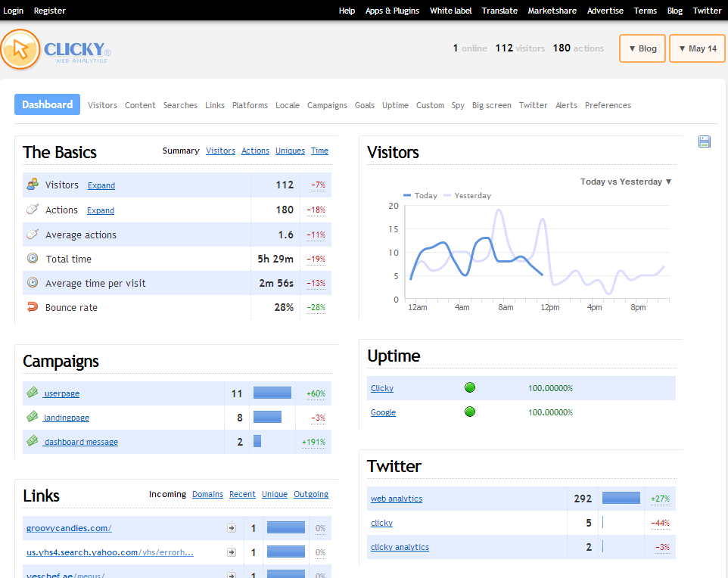Open the Campaigns tab in navigation

[x=327, y=105]
